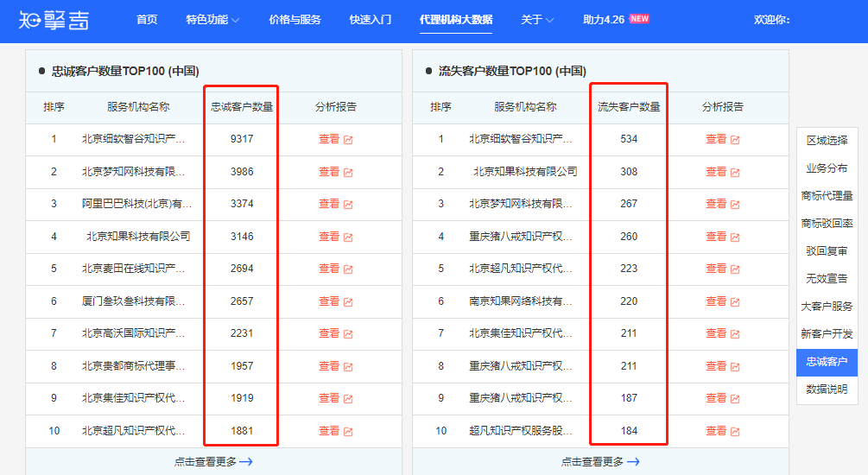Jump to 无效宣告 in side navigation
Viewport: 868px width, 475px height.
tap(827, 279)
